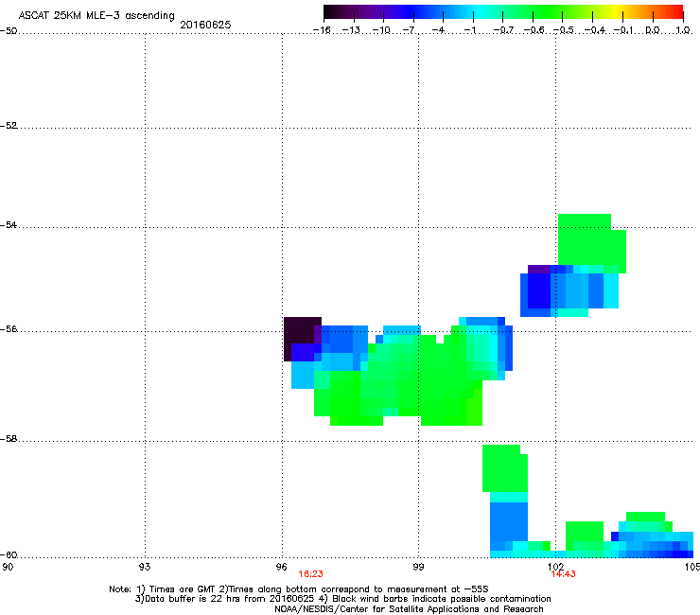Viewport: 700px width, 615px height.
Task: Click the "-16" color scale label
Action: tap(322, 30)
